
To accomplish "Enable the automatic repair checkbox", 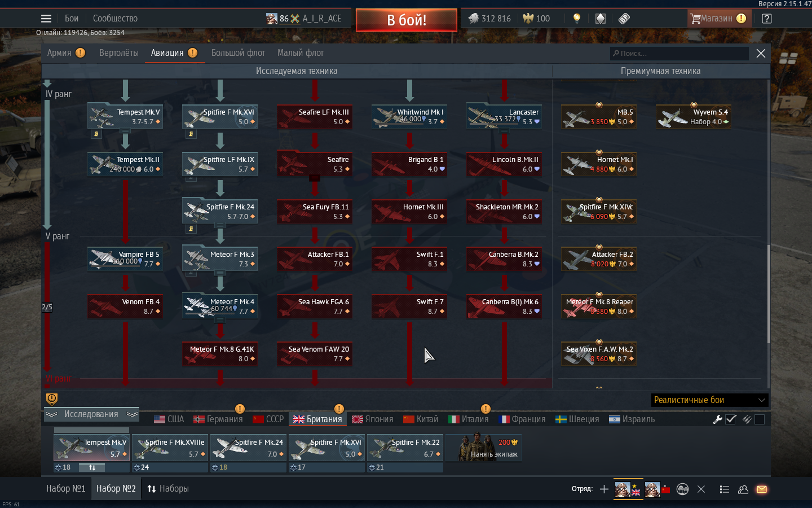I will click(x=731, y=419).
